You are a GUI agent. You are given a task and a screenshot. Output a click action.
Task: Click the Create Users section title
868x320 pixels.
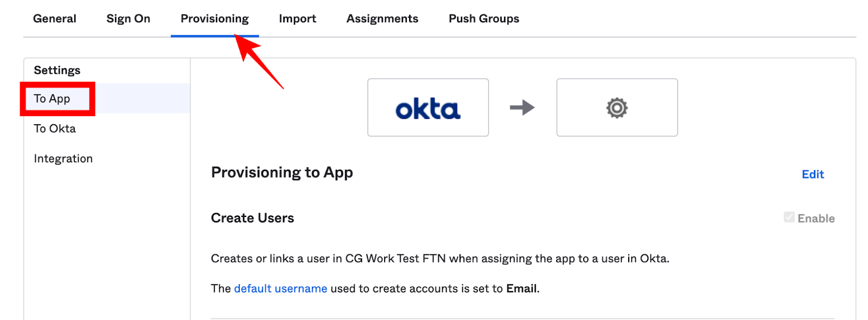tap(252, 218)
